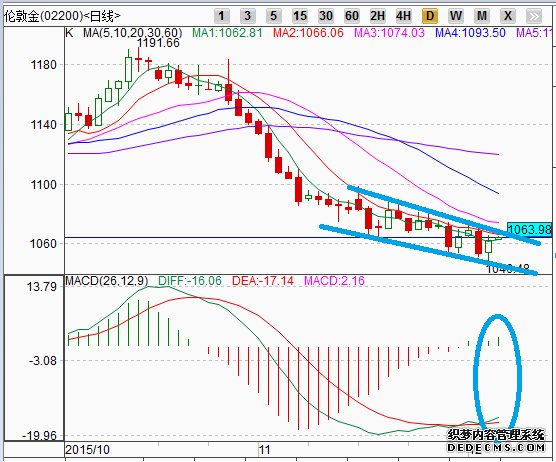The height and width of the screenshot is (462, 556).
Task: Click the DEA:-17.14 value label
Action: 263,281
